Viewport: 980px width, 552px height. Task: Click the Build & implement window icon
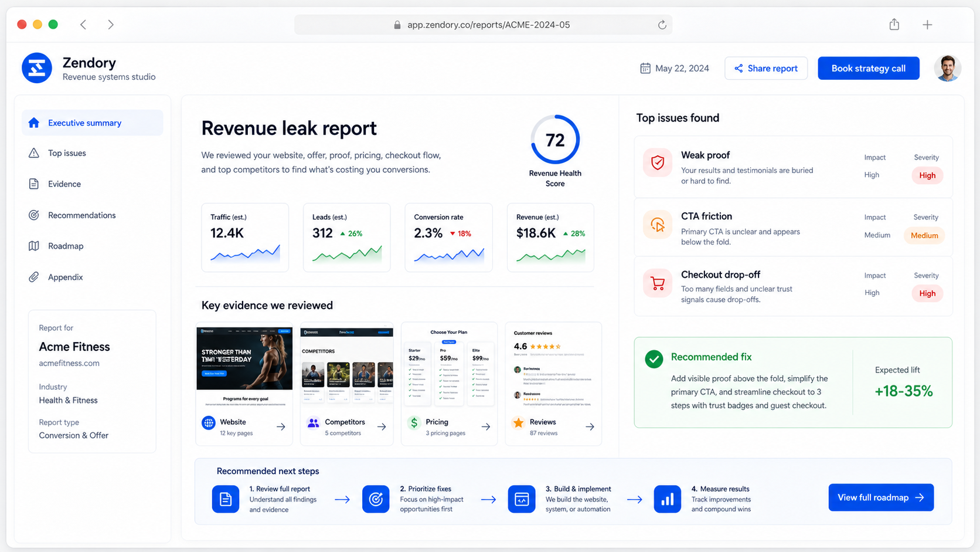click(x=522, y=499)
